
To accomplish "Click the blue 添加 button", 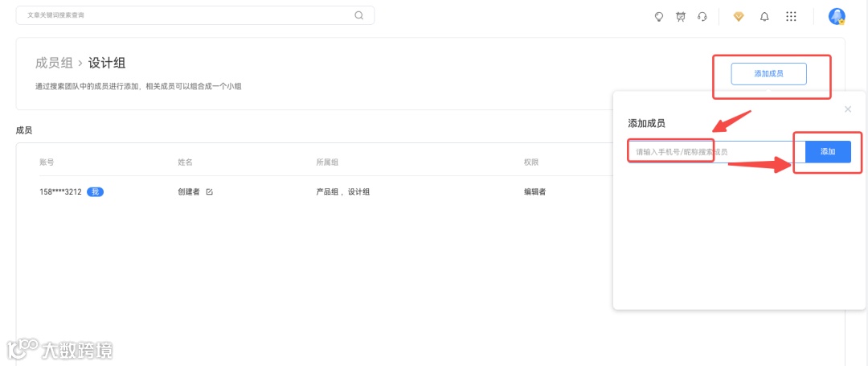I will click(x=828, y=152).
